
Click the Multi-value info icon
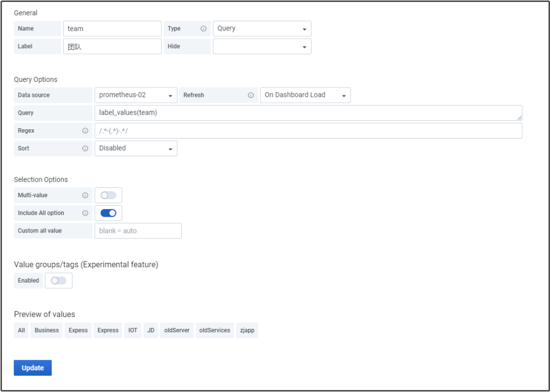tap(85, 196)
